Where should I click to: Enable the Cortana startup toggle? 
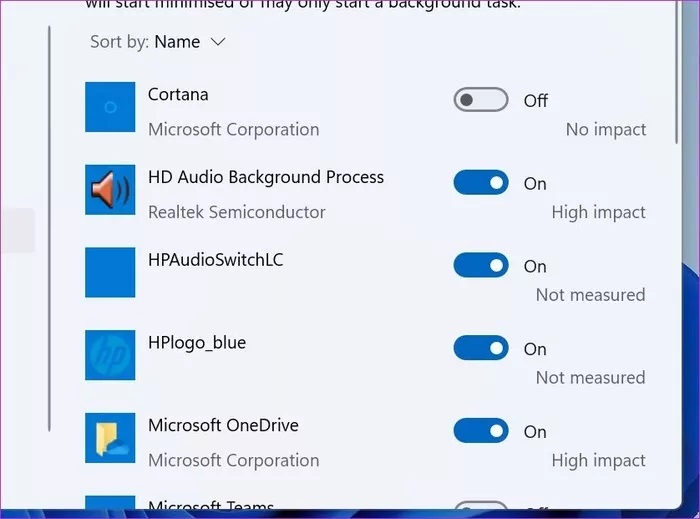(x=480, y=100)
